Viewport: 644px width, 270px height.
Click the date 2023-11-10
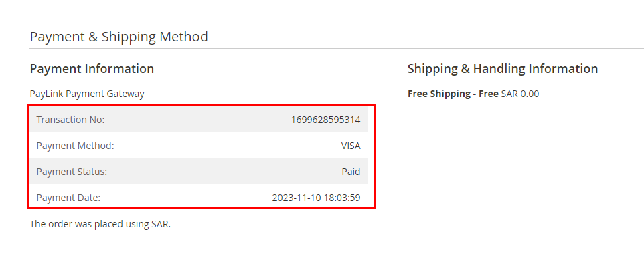point(296,198)
